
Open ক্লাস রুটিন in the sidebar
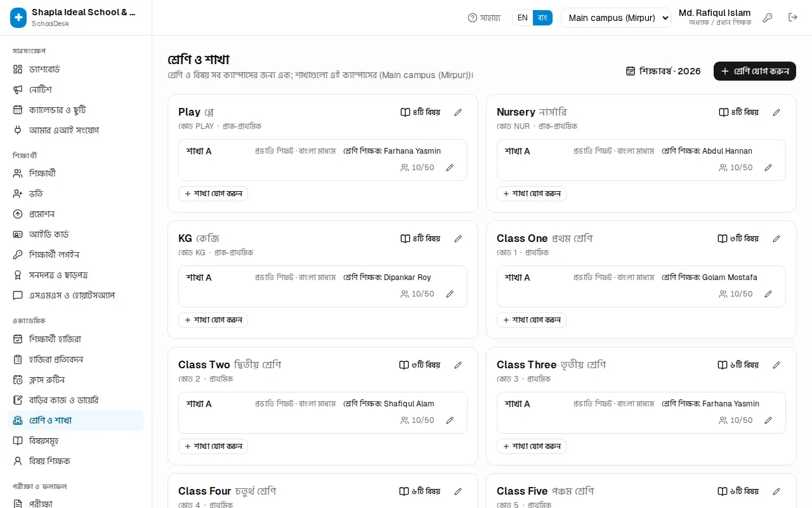click(x=75, y=380)
